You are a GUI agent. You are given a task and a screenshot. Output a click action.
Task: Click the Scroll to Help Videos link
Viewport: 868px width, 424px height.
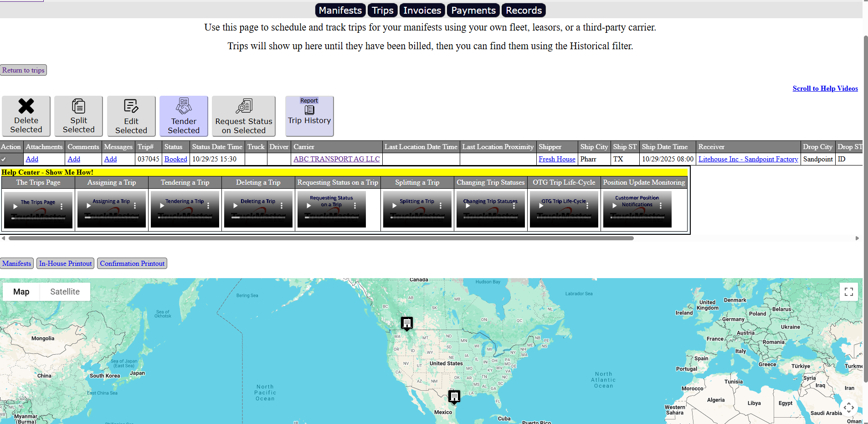coord(825,88)
